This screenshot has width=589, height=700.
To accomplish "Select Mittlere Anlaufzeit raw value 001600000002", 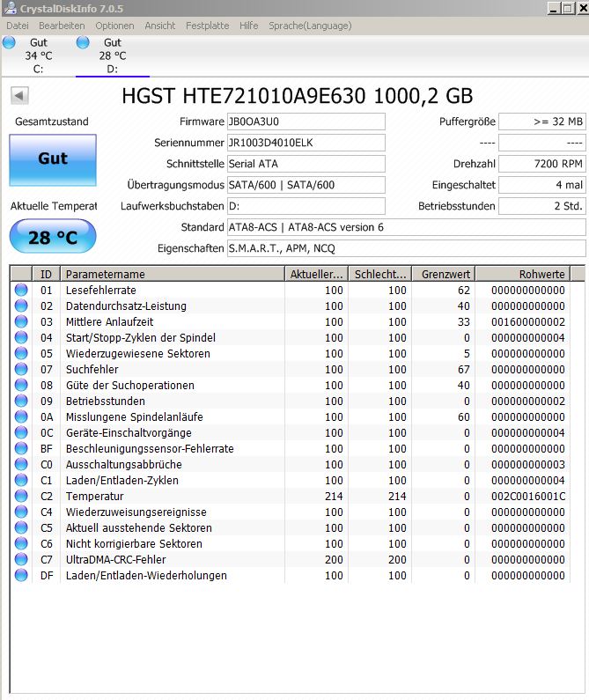I will pyautogui.click(x=528, y=322).
